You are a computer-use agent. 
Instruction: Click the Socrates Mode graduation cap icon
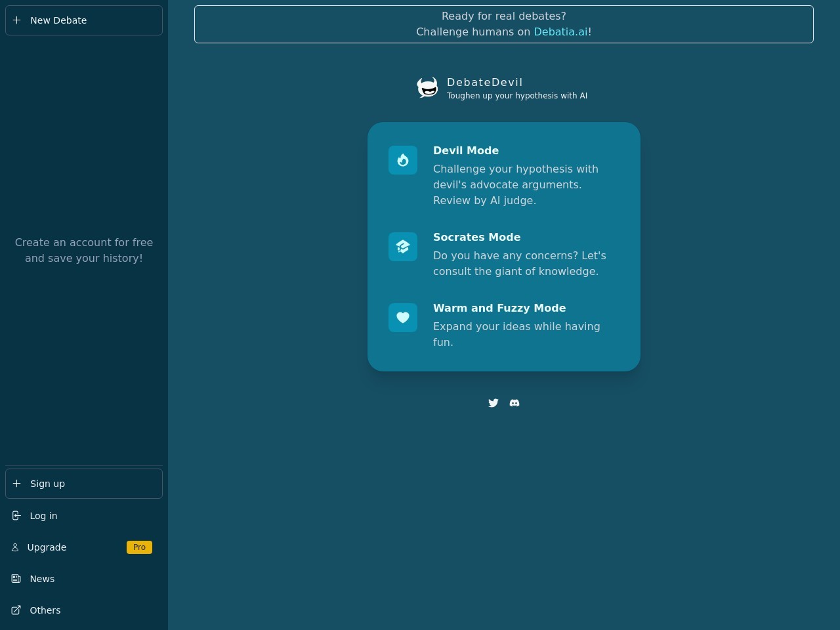403,247
